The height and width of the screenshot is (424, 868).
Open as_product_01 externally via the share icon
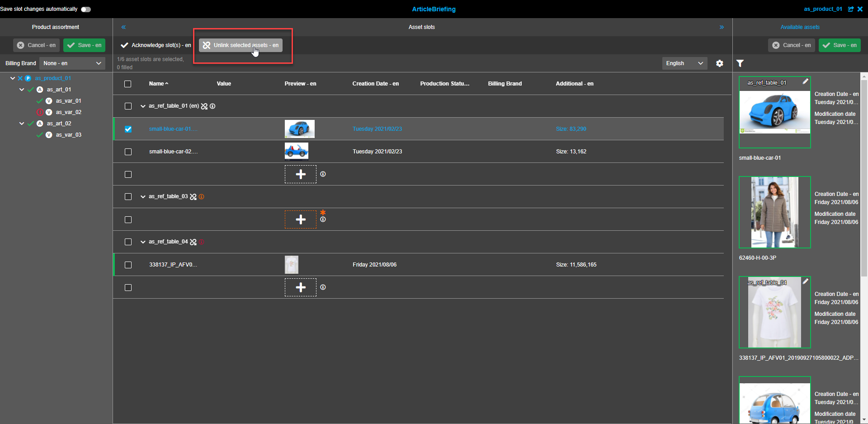(852, 9)
